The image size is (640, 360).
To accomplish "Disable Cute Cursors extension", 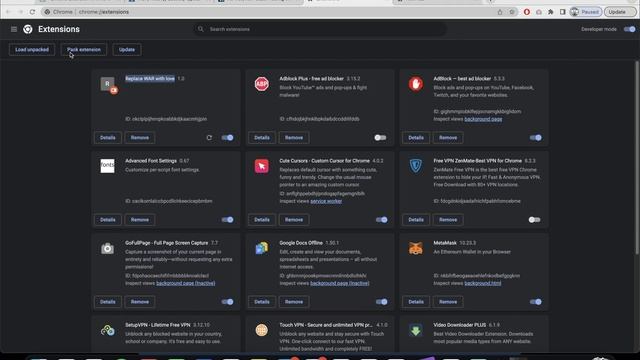I will click(382, 220).
